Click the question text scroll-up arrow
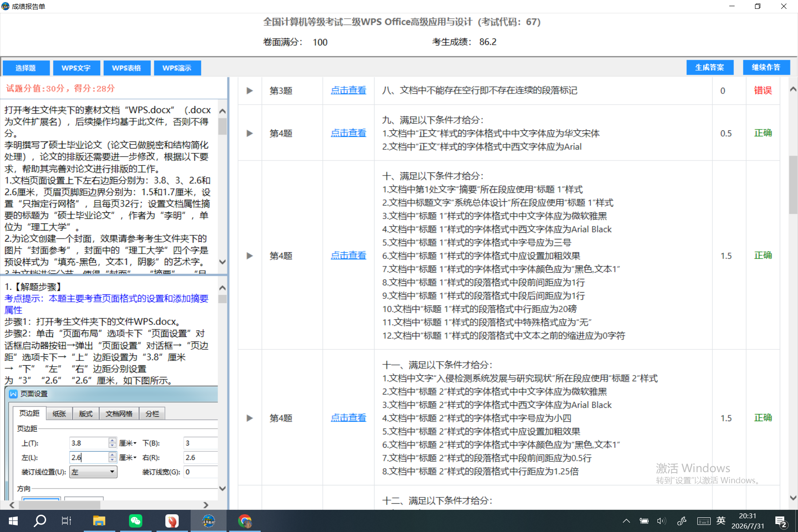798x532 pixels. (223, 111)
